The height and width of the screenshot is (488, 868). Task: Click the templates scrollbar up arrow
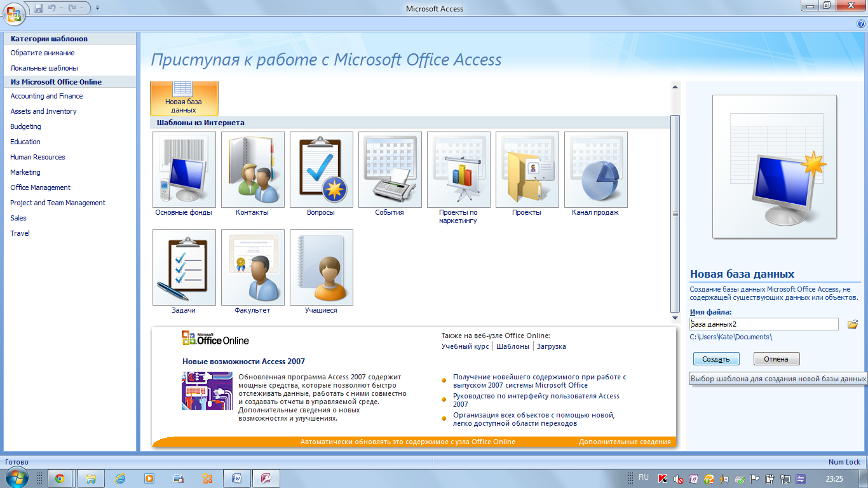pos(675,86)
